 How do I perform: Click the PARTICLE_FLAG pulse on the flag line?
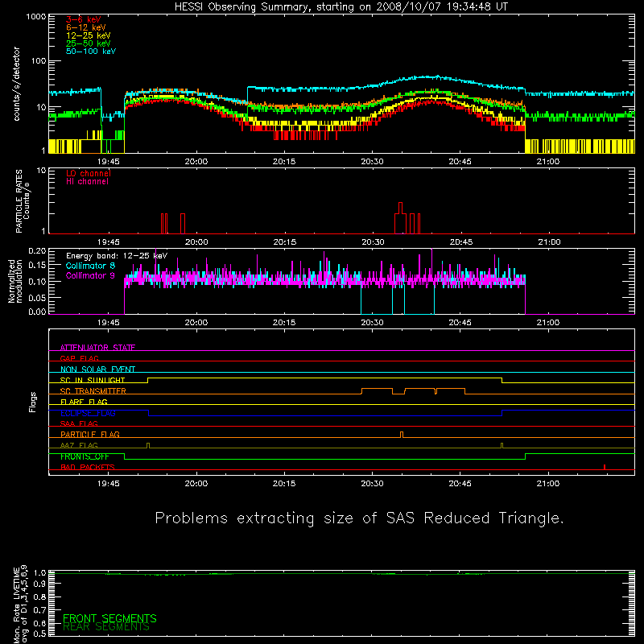point(402,435)
